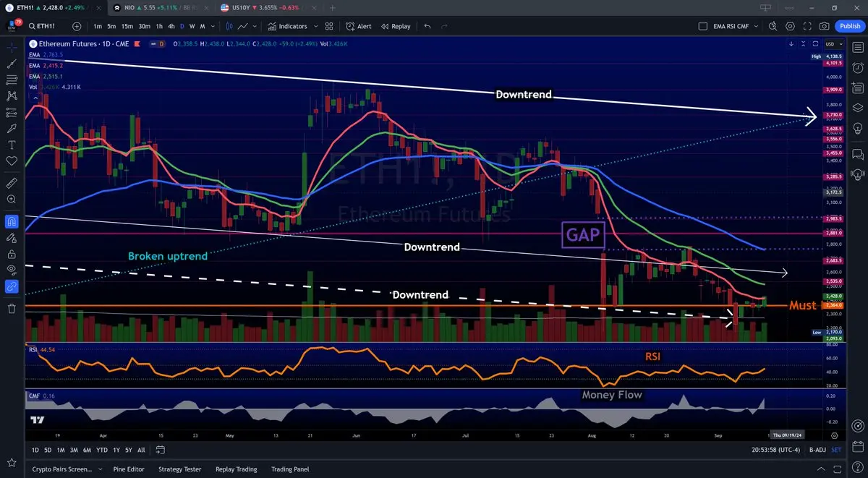The height and width of the screenshot is (478, 868).
Task: Expand the timeframe interval dropdown
Action: point(212,26)
